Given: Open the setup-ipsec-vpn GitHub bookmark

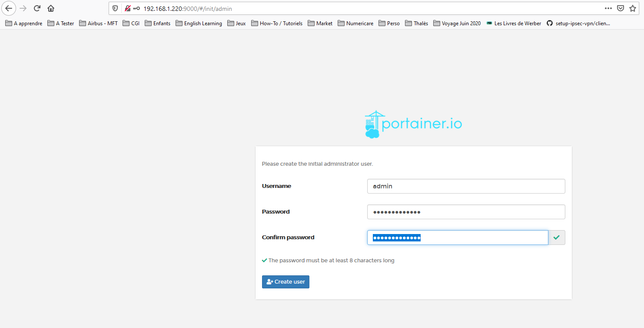Looking at the screenshot, I should pos(578,23).
